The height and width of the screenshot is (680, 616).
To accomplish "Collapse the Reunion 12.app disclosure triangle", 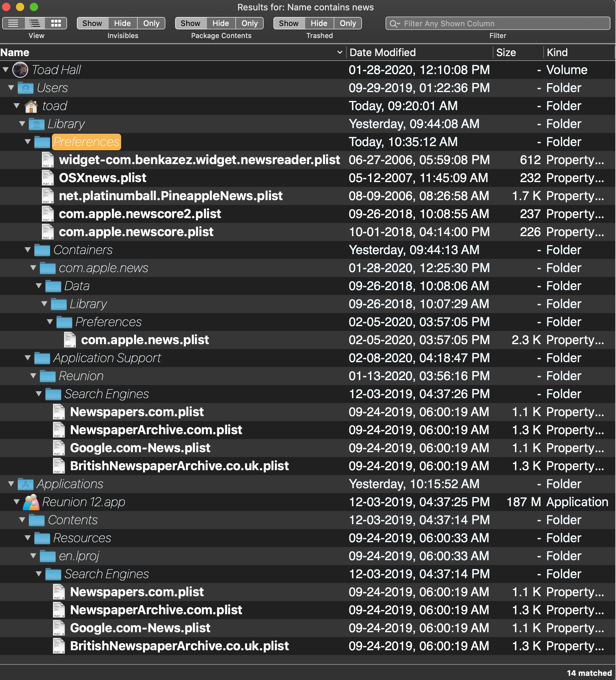I will [17, 502].
